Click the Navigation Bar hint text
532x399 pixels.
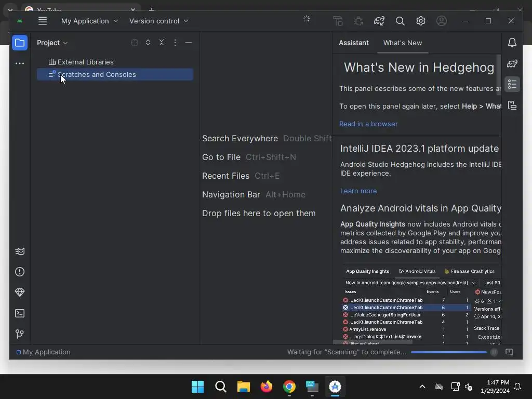[x=231, y=194]
